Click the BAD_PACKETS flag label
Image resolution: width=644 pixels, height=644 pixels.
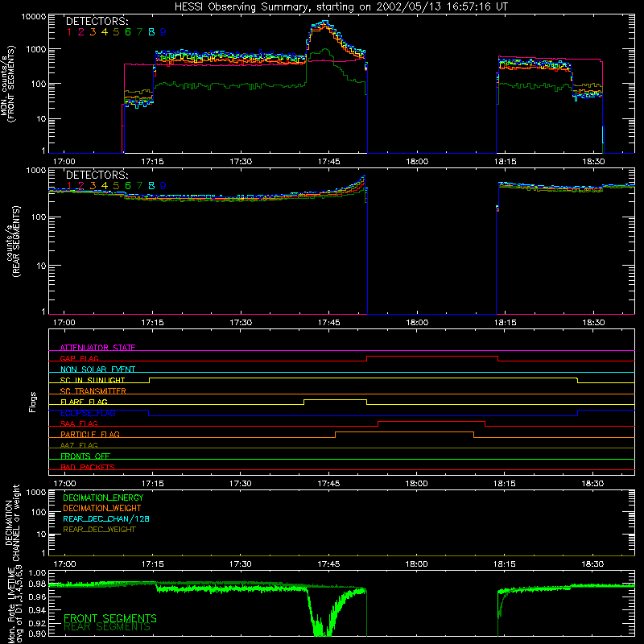[x=88, y=467]
